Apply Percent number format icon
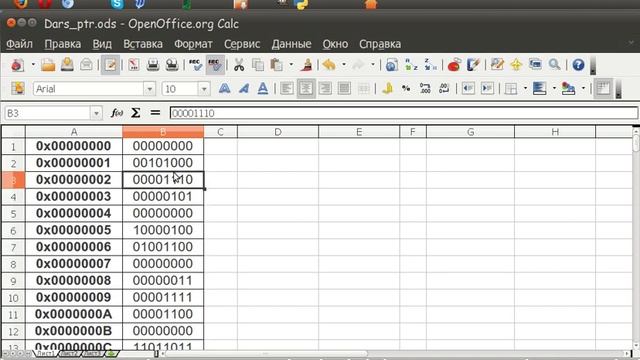640x360 pixels. click(406, 89)
